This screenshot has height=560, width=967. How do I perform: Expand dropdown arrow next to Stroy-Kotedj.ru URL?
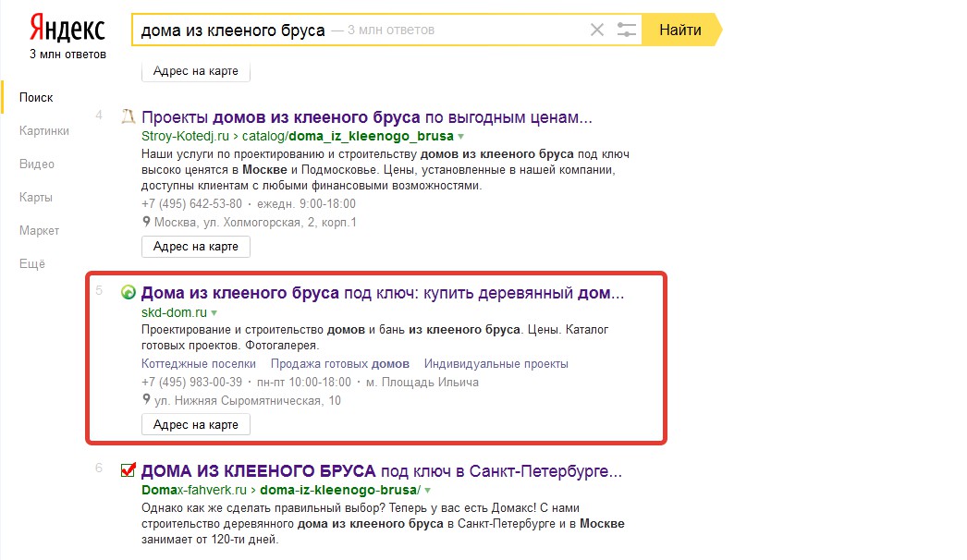pos(460,136)
